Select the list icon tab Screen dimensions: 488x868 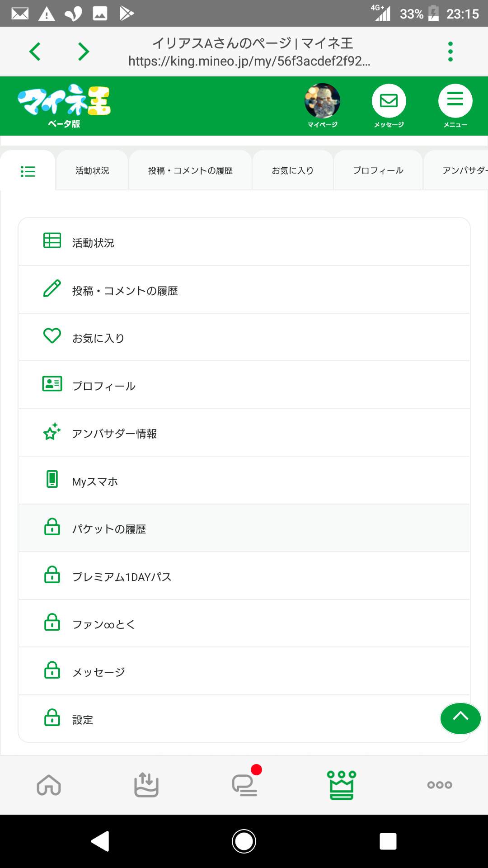click(28, 171)
